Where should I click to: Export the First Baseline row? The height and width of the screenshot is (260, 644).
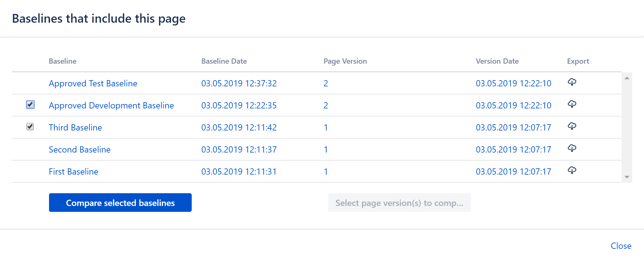click(x=572, y=171)
